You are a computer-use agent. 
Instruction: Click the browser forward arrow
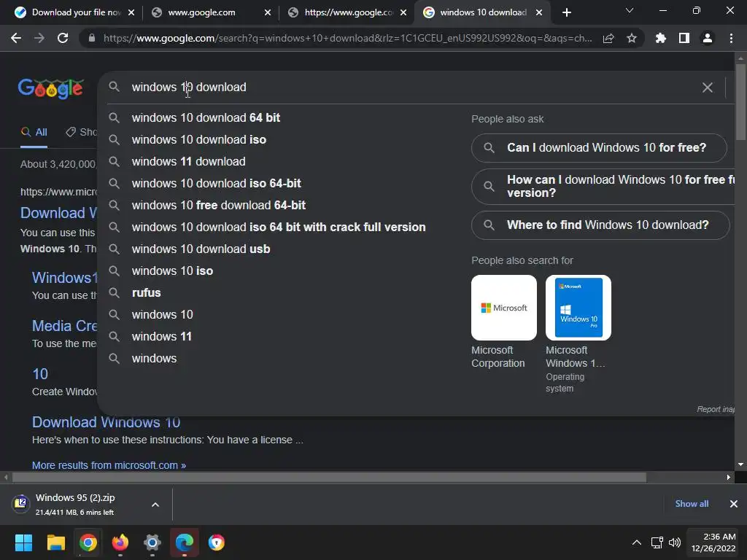pyautogui.click(x=39, y=38)
